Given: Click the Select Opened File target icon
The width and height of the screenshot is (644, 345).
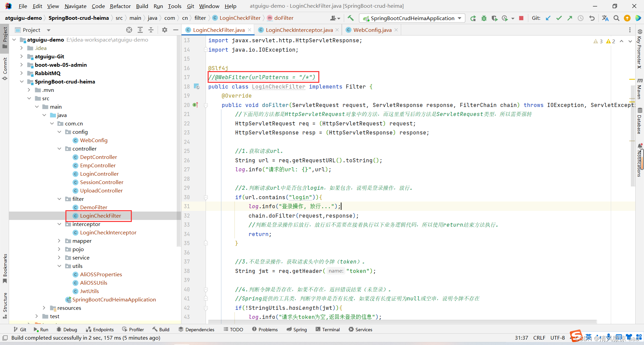Looking at the screenshot, I should pyautogui.click(x=129, y=30).
